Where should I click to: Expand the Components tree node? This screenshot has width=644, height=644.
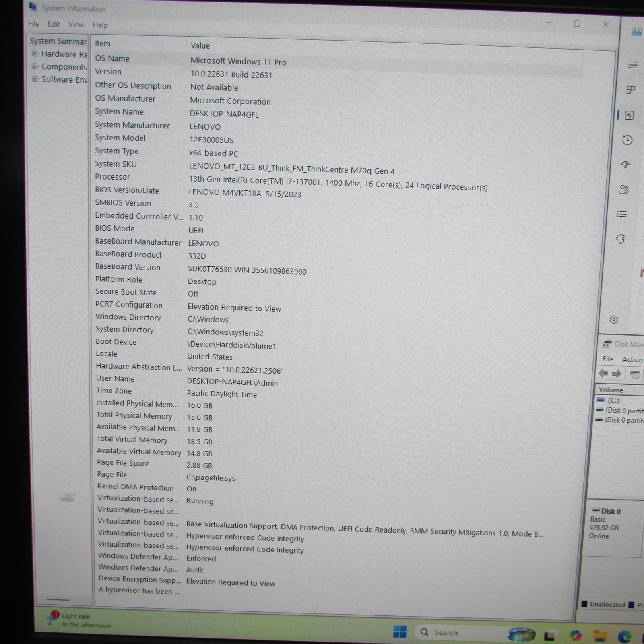[35, 66]
